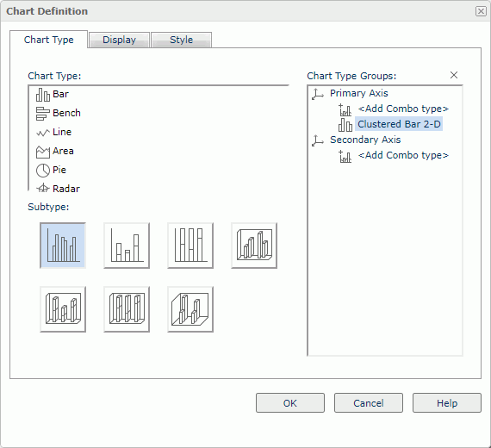This screenshot has height=448, width=491.
Task: Switch to the Chart Type tab
Action: (x=49, y=40)
